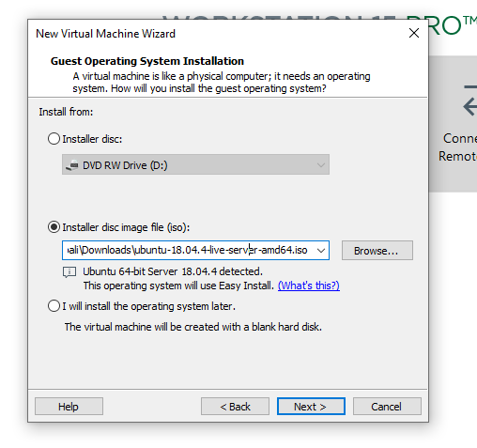Open the What's this? Easy Install link
The width and height of the screenshot is (477, 448).
[x=309, y=286]
